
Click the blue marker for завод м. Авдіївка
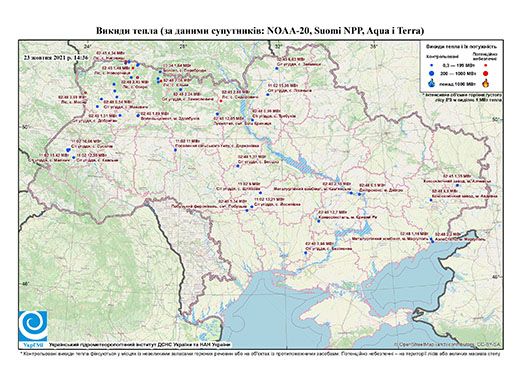[x=431, y=200]
